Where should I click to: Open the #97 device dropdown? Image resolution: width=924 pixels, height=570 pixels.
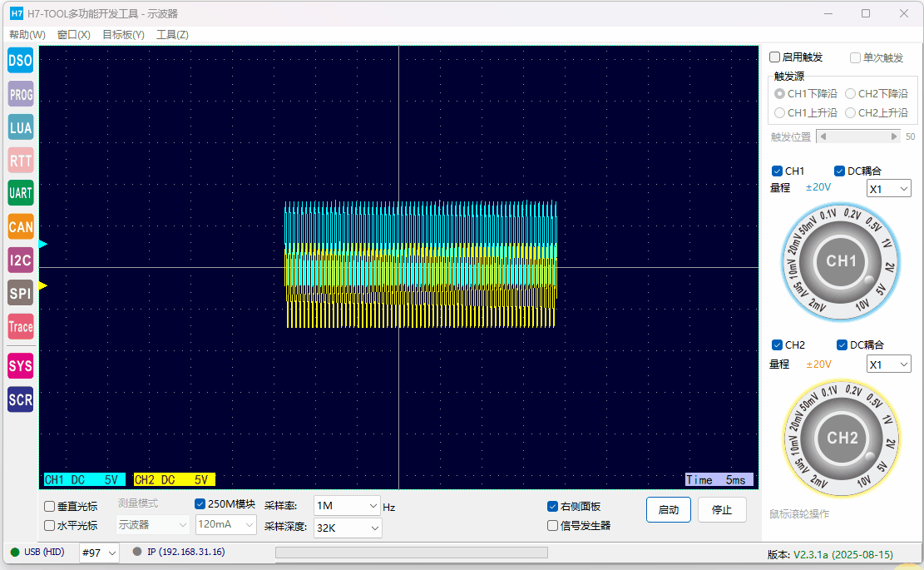click(x=99, y=553)
